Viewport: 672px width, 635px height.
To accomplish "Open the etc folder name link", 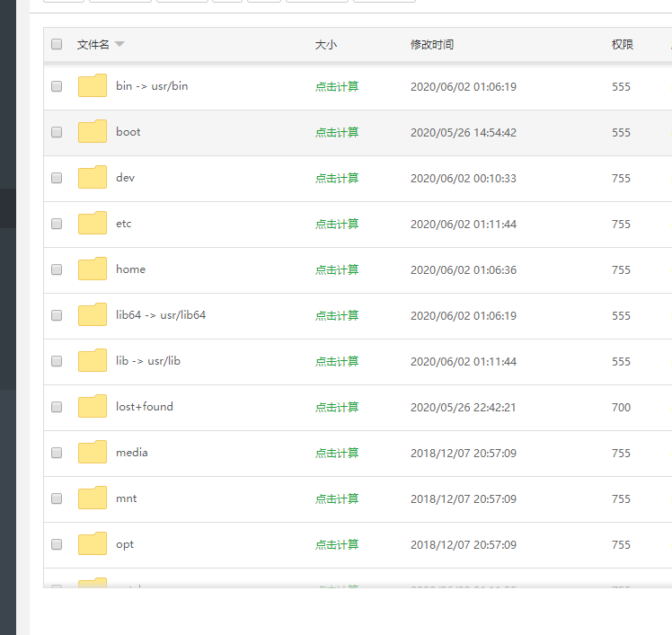I will [x=124, y=224].
